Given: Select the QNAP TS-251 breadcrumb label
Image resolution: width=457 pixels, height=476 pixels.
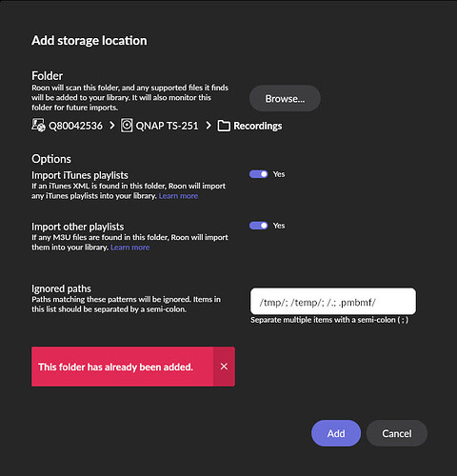Looking at the screenshot, I should tap(167, 126).
